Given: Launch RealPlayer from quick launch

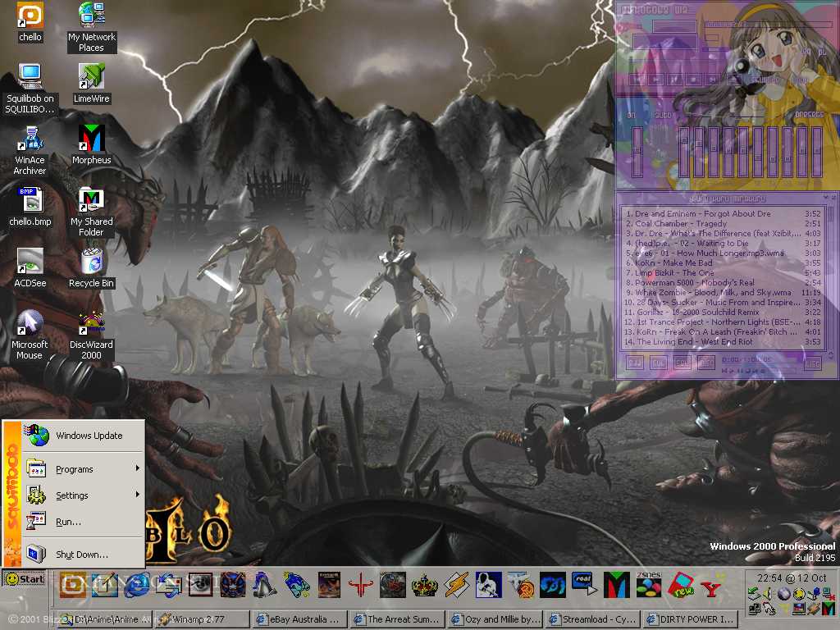Looking at the screenshot, I should tap(584, 584).
